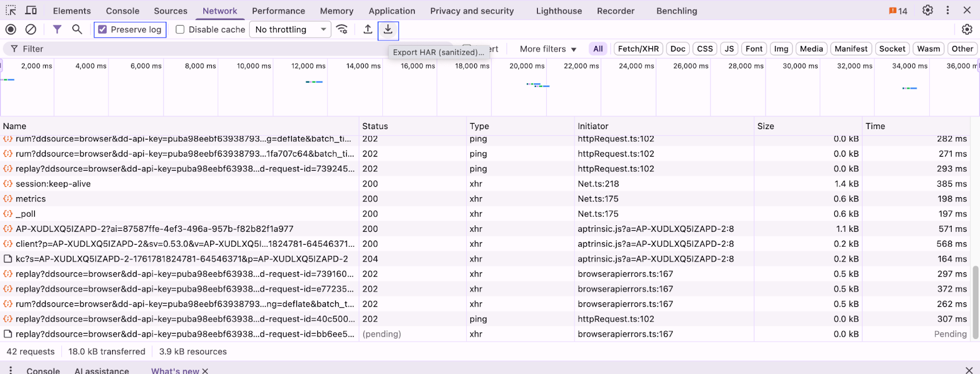The image size is (980, 374).
Task: Open the httpRequest.ts:102 initiator link
Action: 616,154
